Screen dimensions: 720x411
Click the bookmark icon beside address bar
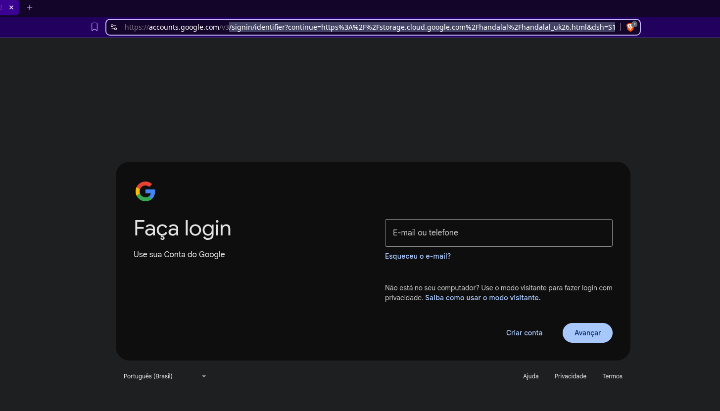click(94, 27)
